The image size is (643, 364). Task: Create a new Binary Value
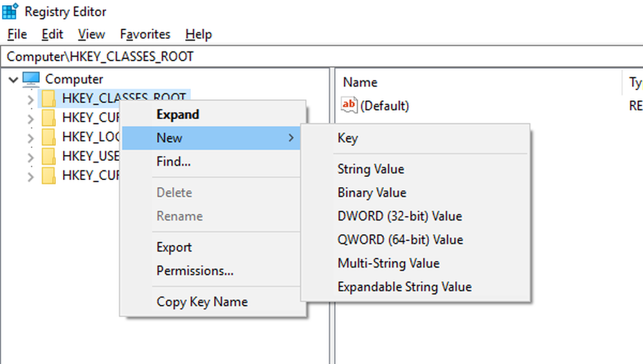coord(415,192)
